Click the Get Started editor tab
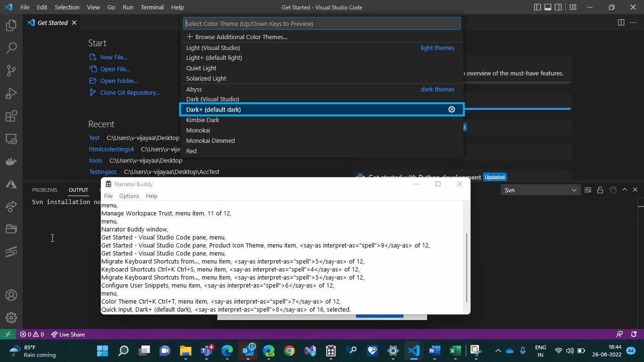 tap(52, 23)
